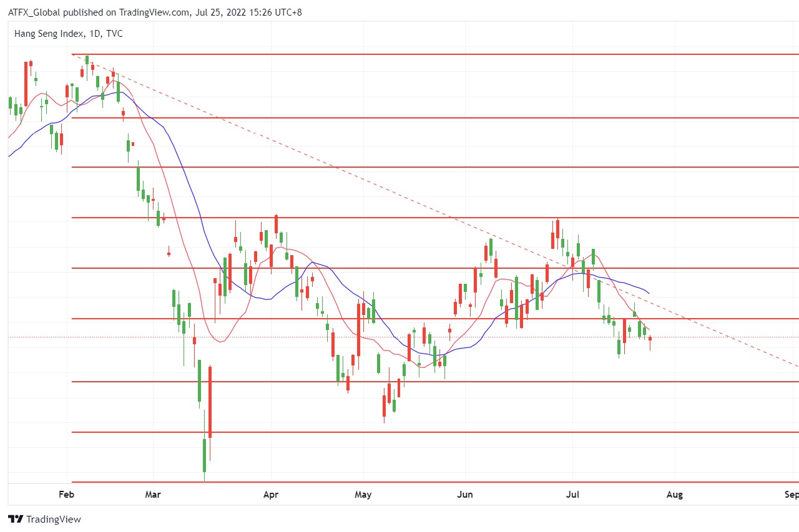Click the May time axis label
The height and width of the screenshot is (532, 799).
363,495
